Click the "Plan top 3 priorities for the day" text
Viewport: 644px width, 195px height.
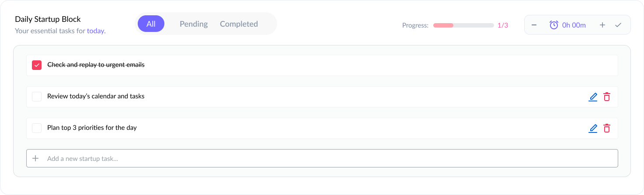pos(92,128)
